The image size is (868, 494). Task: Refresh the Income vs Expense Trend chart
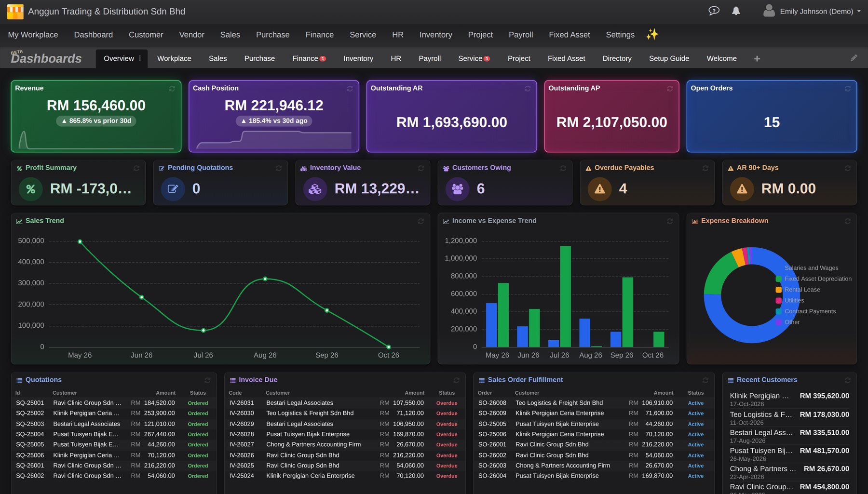[x=670, y=221]
